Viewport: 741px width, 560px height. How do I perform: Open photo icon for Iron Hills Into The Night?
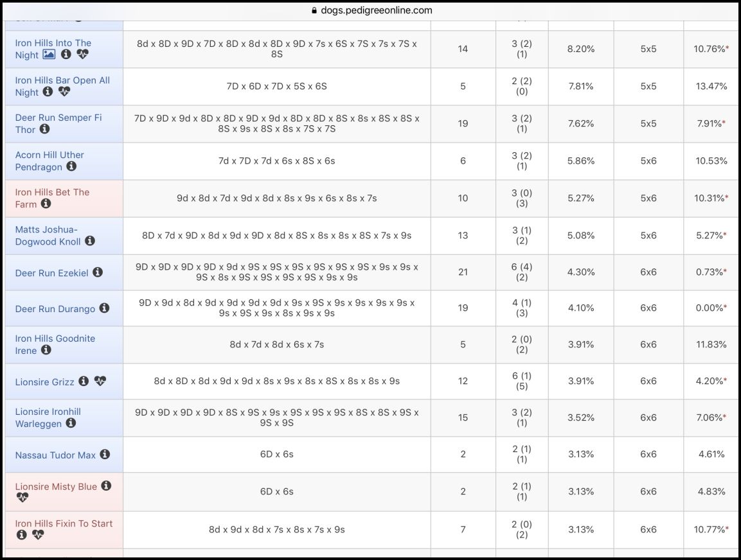49,55
